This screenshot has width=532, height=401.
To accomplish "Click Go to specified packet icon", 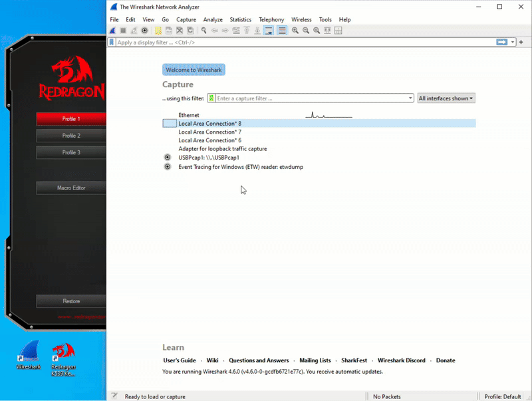I will point(236,31).
